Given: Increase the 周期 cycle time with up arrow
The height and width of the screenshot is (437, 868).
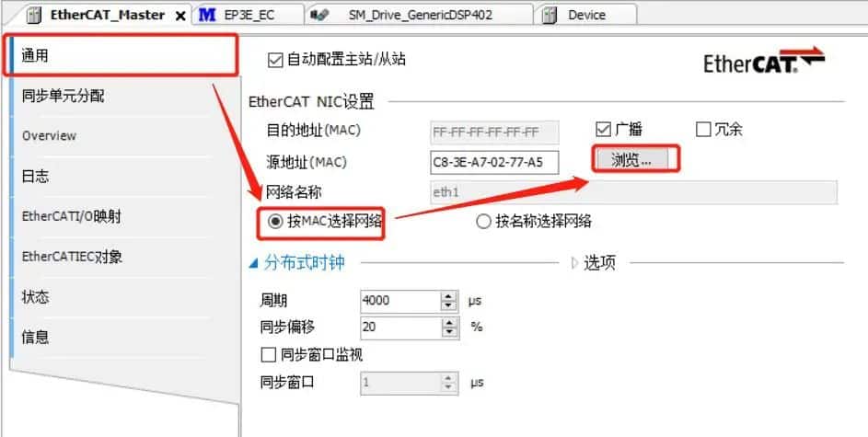Looking at the screenshot, I should pyautogui.click(x=448, y=296).
